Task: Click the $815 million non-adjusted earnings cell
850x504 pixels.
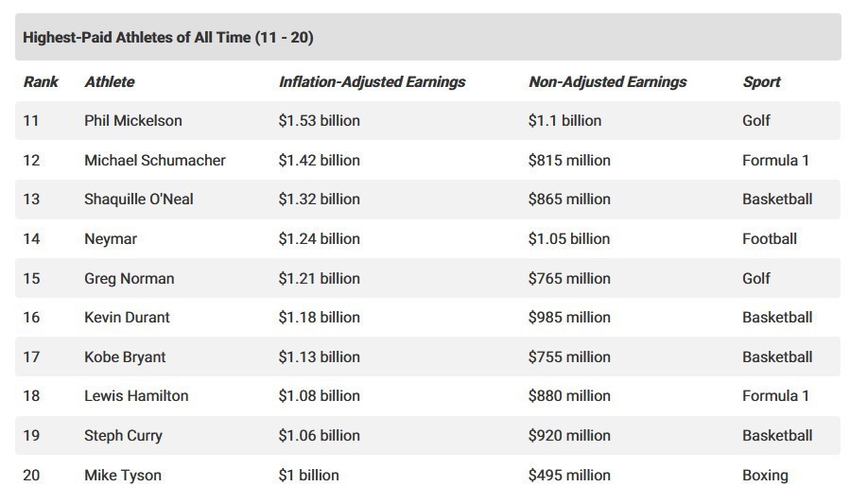Action: click(x=569, y=161)
